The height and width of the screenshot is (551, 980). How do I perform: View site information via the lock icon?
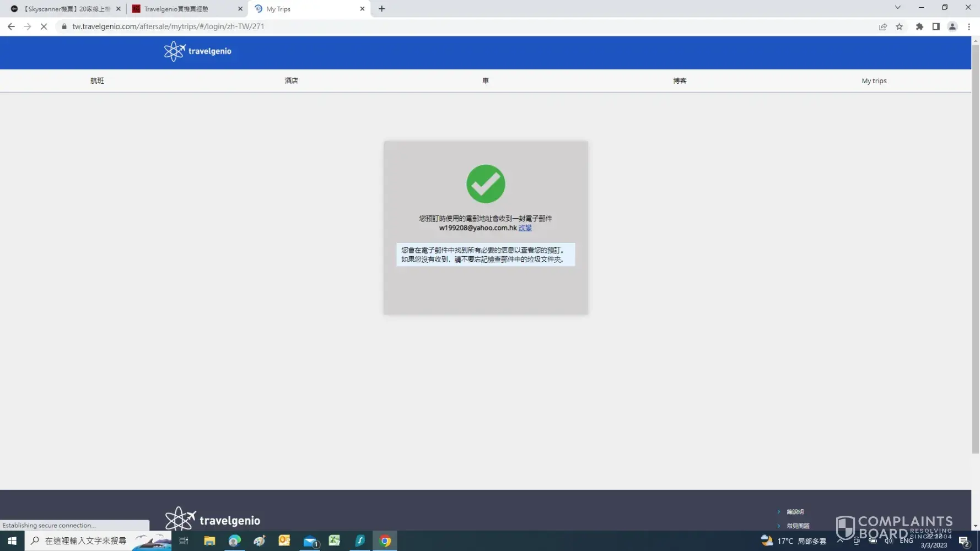tap(64, 26)
